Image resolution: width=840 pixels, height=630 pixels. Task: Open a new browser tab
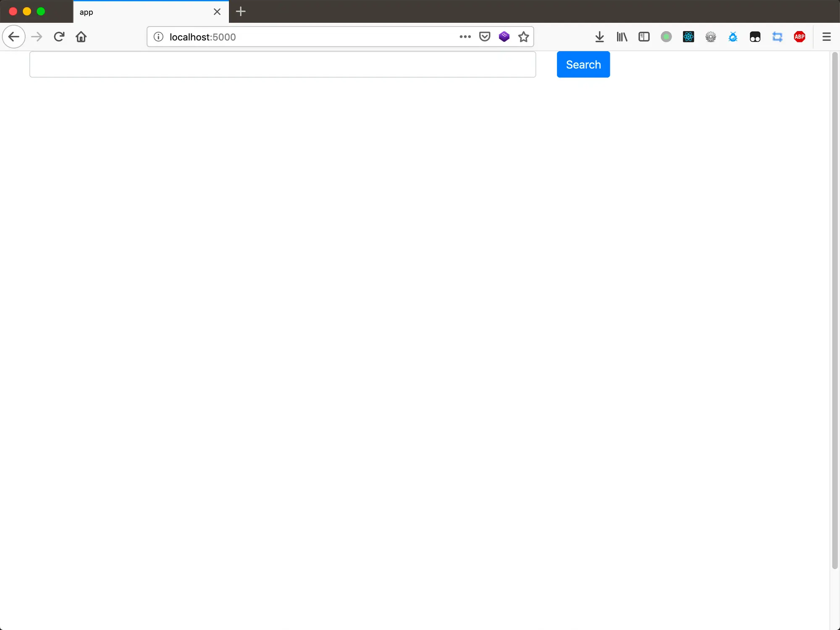[x=240, y=12]
